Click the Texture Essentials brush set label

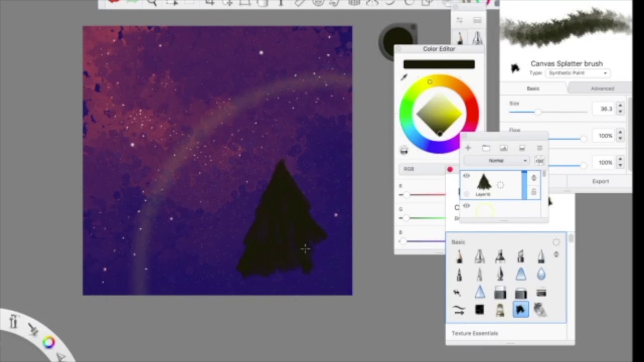[474, 333]
